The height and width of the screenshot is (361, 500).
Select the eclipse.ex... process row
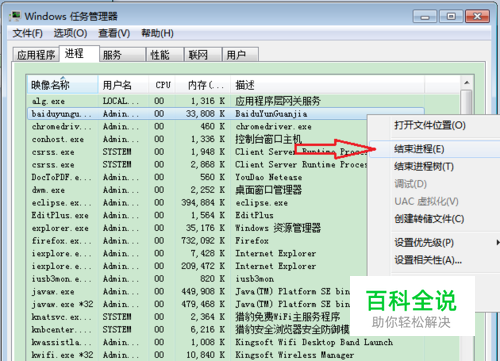(197, 202)
